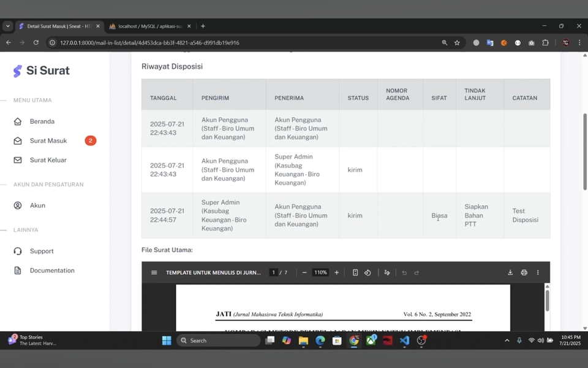588x368 pixels.
Task: Open Visual Studio Code from the taskbar
Action: pos(404,340)
